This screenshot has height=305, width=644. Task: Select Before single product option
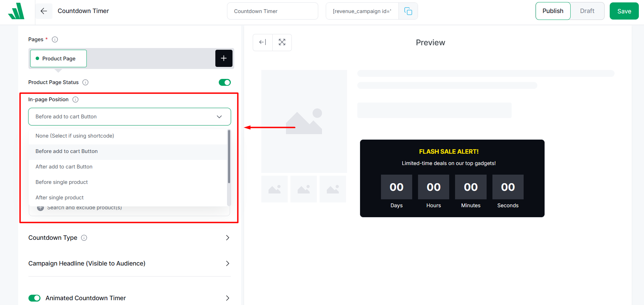(128, 182)
